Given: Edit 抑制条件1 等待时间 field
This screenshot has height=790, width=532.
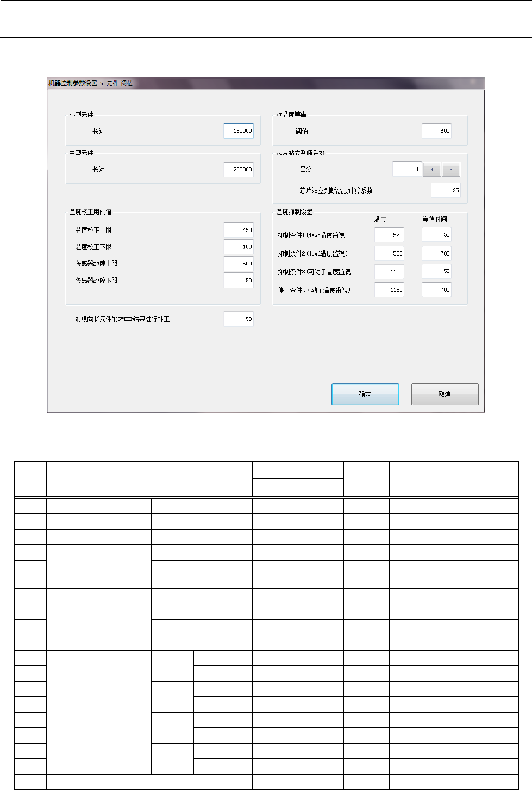Looking at the screenshot, I should click(436, 235).
